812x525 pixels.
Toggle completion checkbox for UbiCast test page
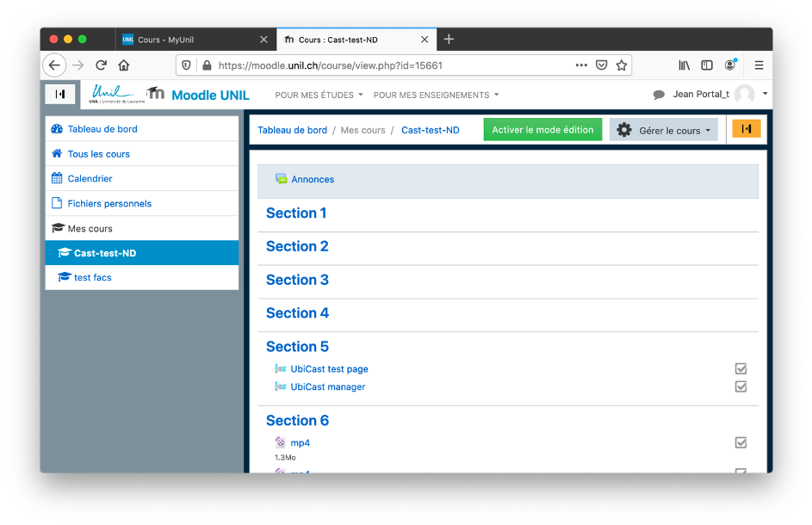coord(741,369)
